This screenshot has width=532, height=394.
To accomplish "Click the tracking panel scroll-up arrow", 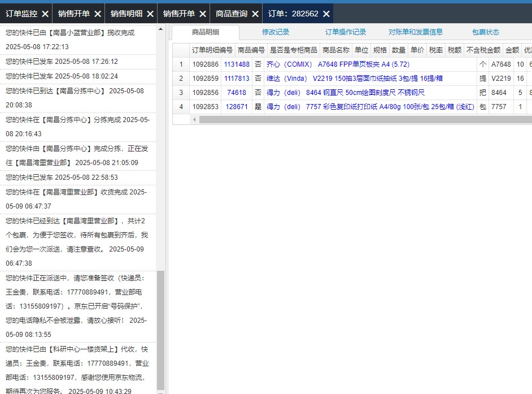I will tap(161, 29).
